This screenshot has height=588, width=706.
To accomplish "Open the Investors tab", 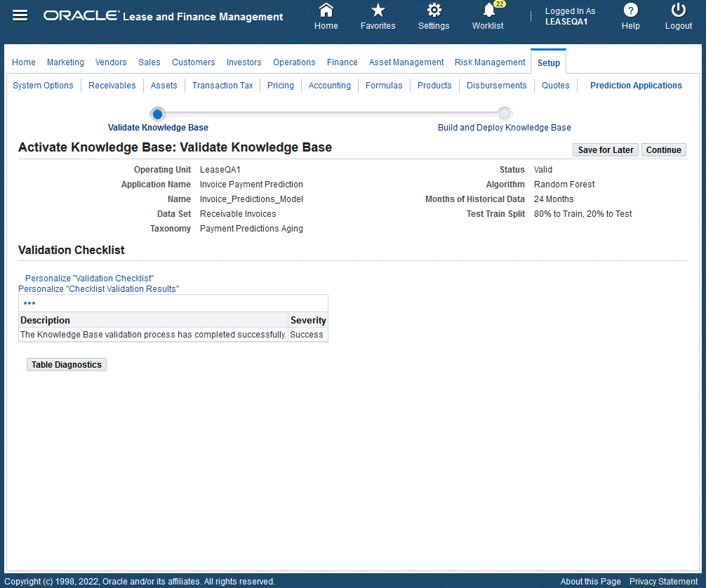I will point(244,62).
